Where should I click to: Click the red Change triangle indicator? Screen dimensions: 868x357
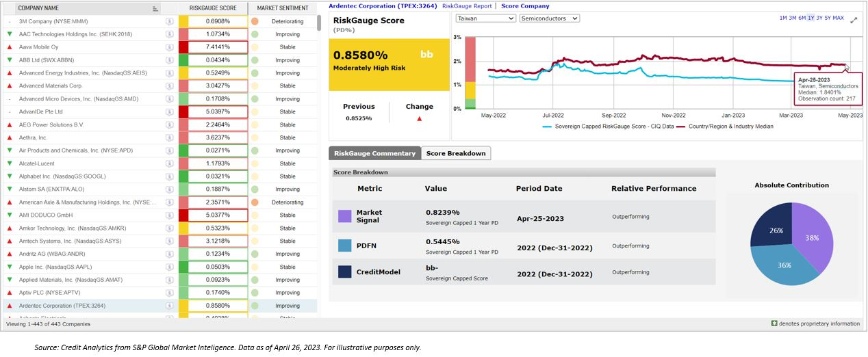click(419, 118)
